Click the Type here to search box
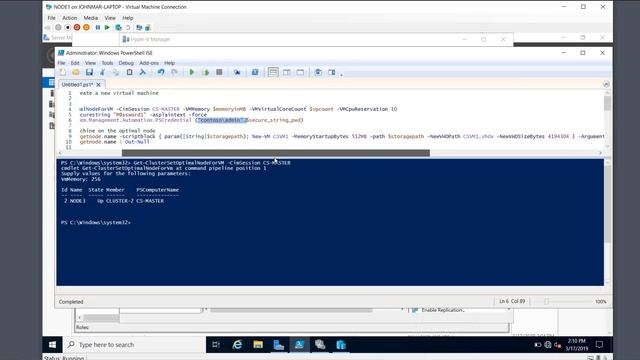The width and height of the screenshot is (640, 360). tap(134, 345)
